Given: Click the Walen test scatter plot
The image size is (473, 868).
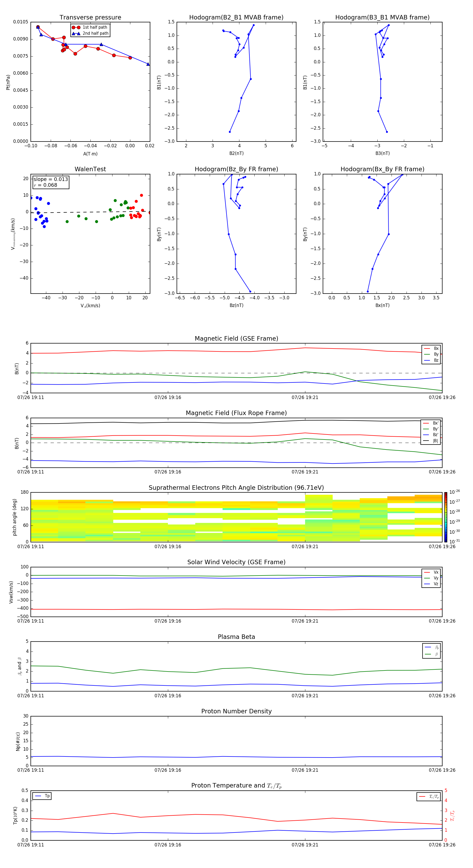Looking at the screenshot, I should (x=90, y=234).
